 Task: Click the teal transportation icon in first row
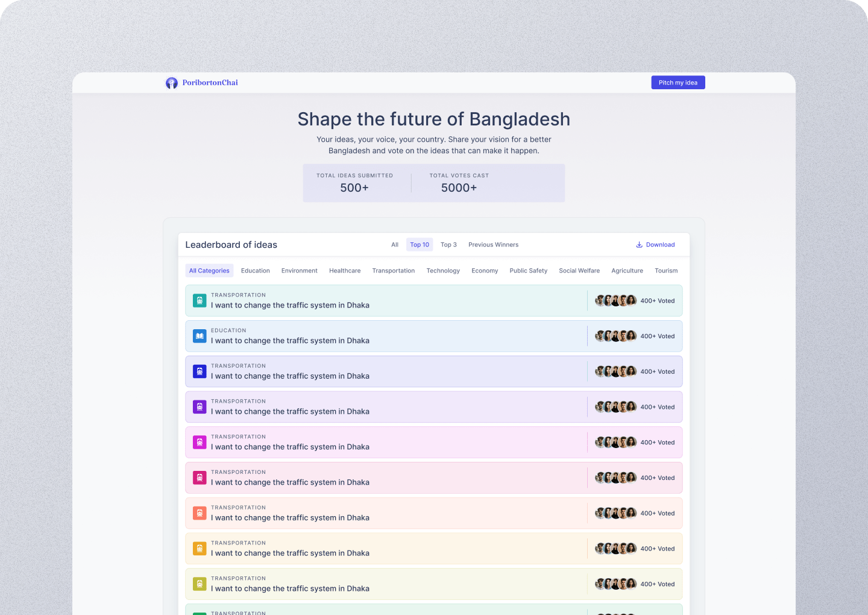point(200,300)
